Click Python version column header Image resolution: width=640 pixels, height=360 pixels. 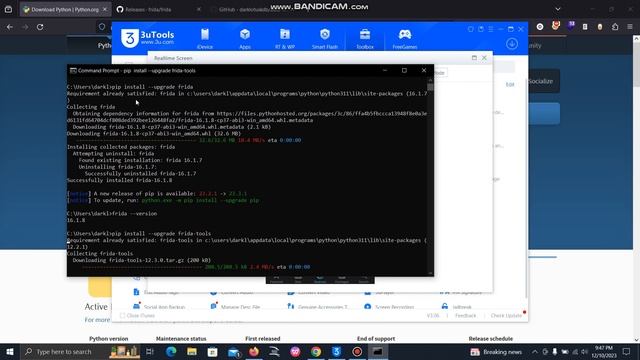(109, 338)
